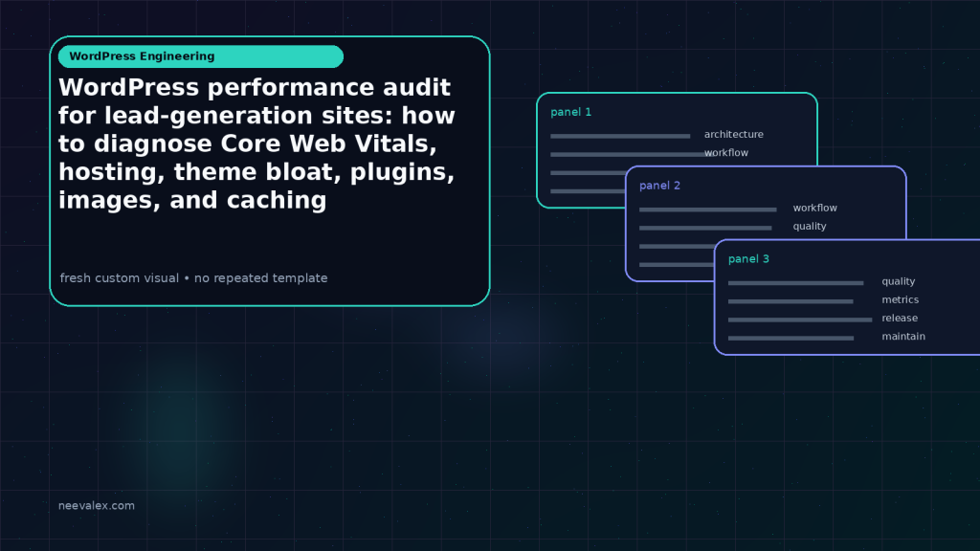
Task: Click the 'fresh custom visual • no repeated template' caption
Action: pyautogui.click(x=193, y=278)
